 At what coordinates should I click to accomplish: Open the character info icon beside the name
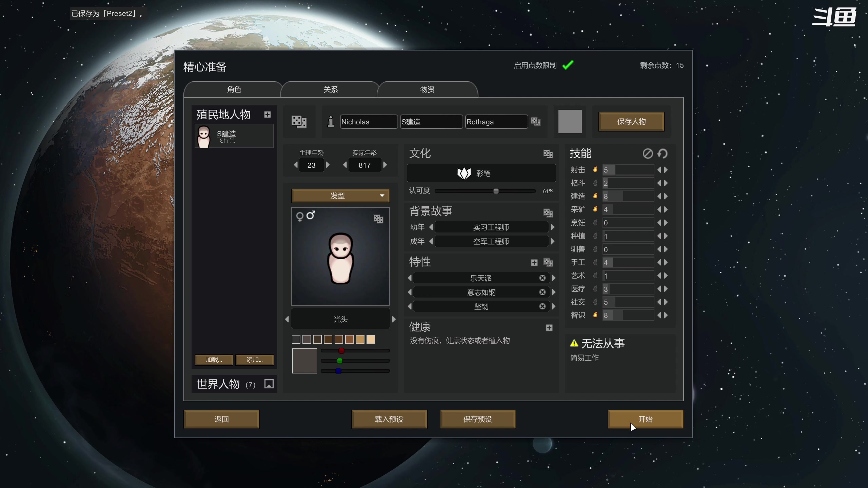tap(331, 121)
